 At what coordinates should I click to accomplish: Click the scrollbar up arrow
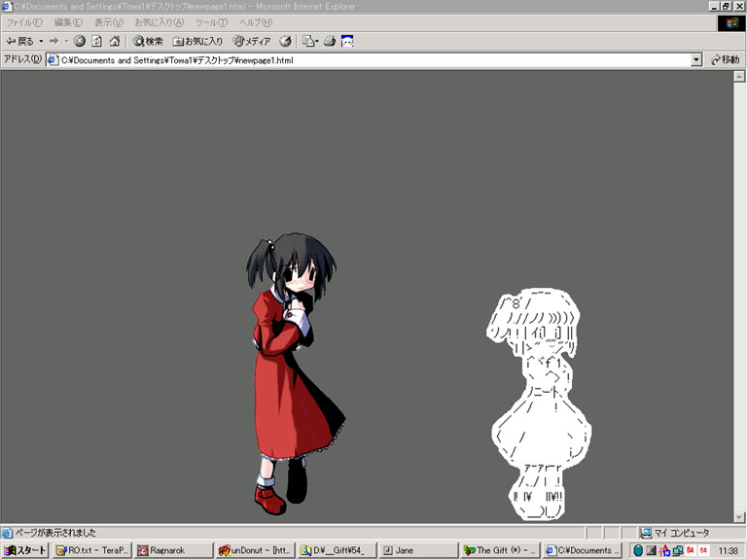[x=739, y=76]
